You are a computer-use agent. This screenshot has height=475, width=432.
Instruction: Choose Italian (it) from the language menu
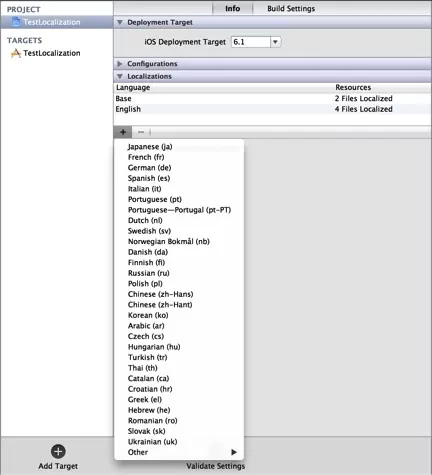coord(179,189)
